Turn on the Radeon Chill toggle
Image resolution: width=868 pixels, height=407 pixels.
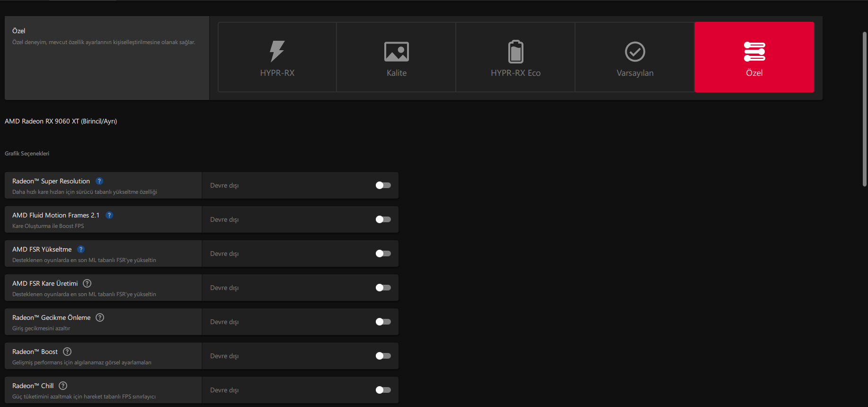(x=383, y=390)
